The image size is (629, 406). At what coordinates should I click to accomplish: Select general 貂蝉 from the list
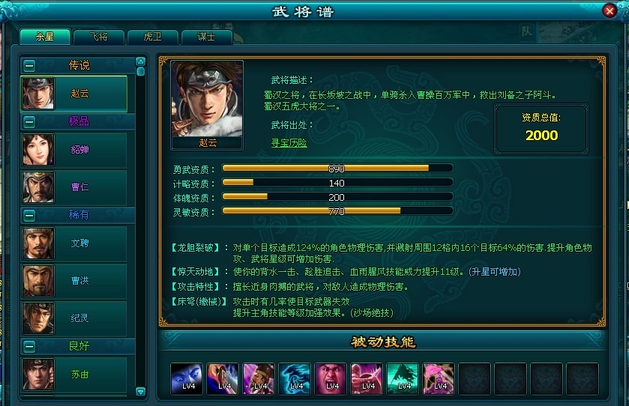74,150
